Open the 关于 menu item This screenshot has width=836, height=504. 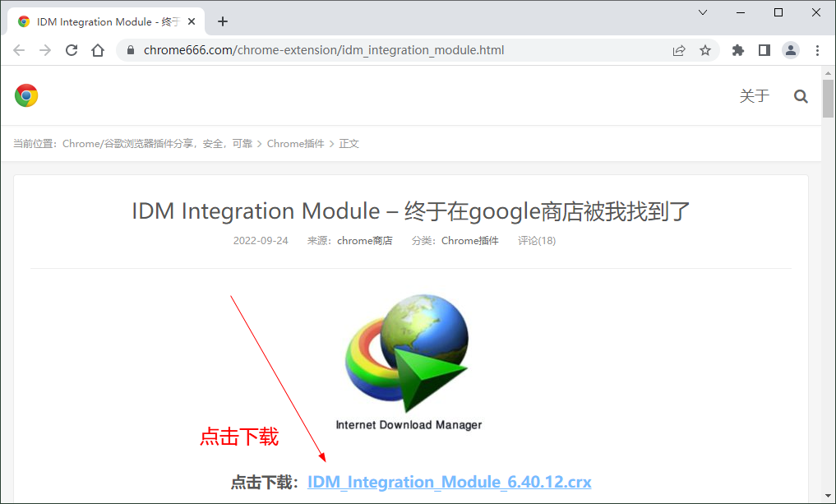click(755, 96)
